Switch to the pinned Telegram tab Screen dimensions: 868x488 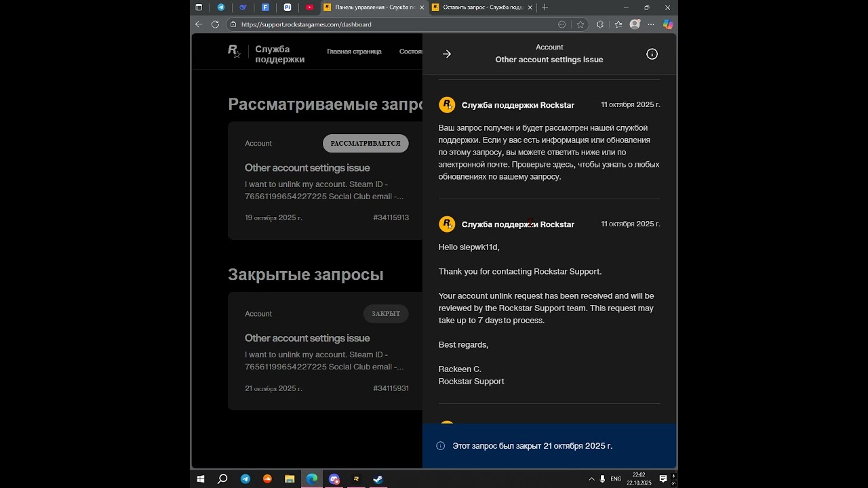click(221, 7)
